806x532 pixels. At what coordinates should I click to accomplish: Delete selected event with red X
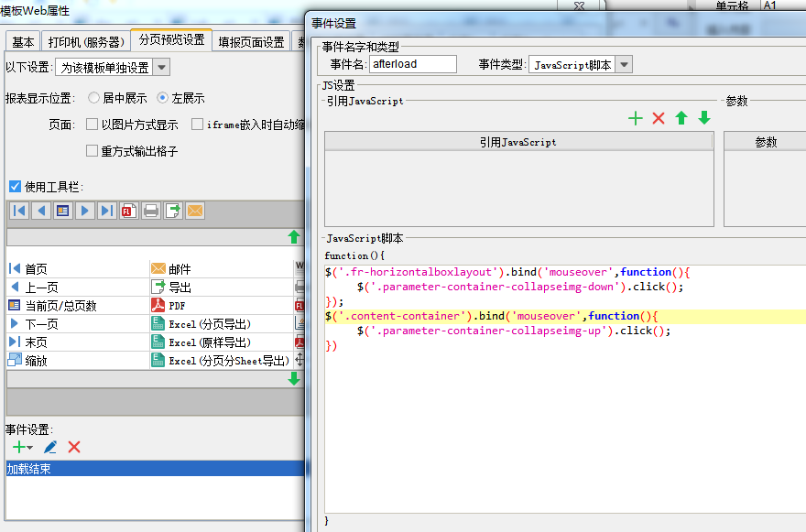pyautogui.click(x=74, y=447)
